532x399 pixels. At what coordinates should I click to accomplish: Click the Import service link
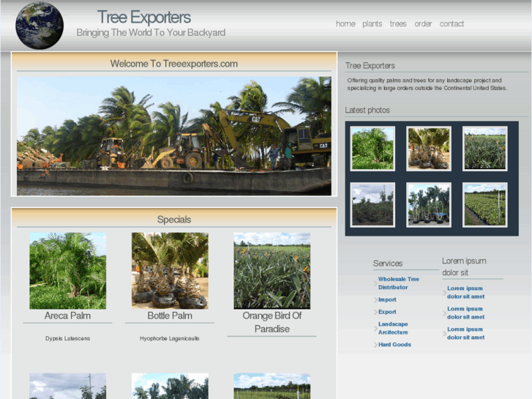pyautogui.click(x=387, y=299)
